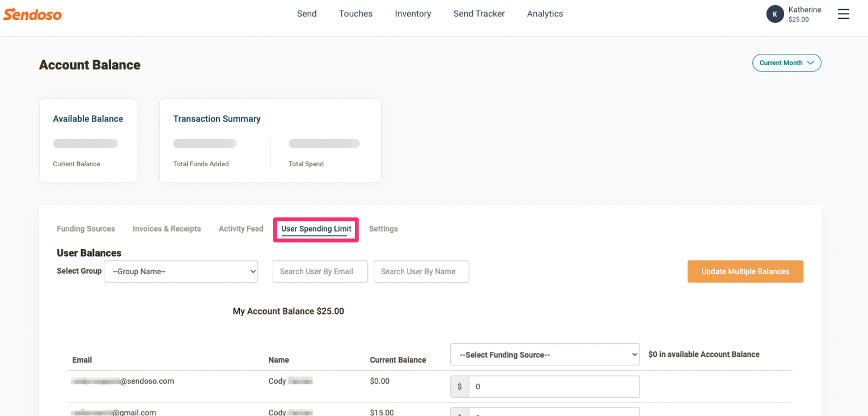Click Katherine's profile avatar
This screenshot has width=868, height=416.
click(774, 14)
